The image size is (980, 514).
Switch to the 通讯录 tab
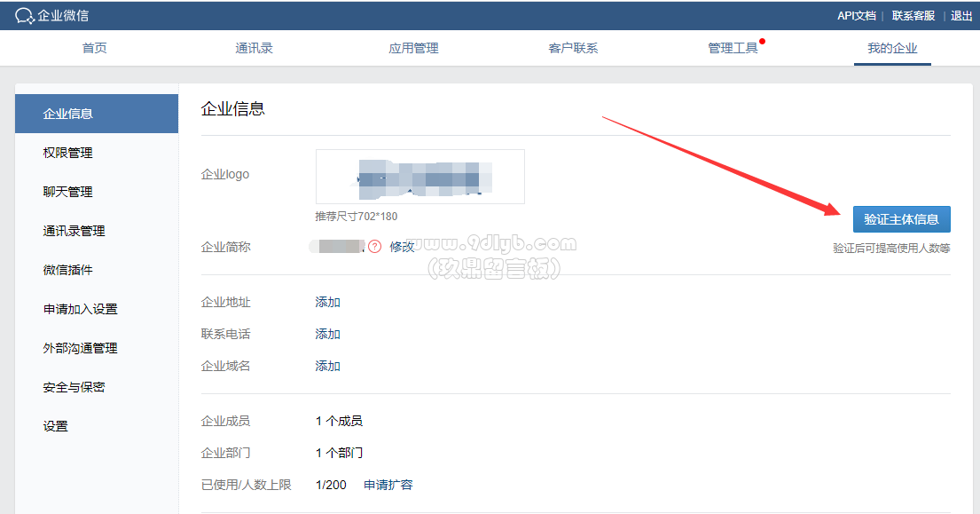pos(254,48)
